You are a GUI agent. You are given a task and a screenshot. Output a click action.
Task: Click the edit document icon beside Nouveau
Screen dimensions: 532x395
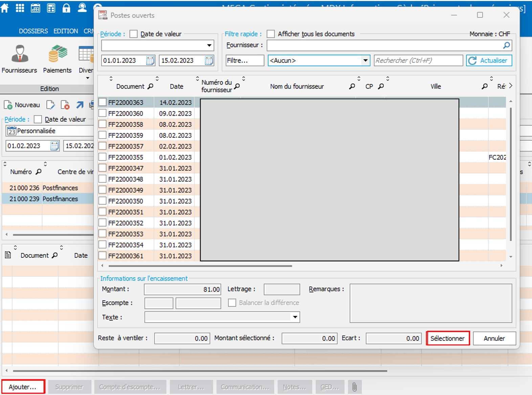click(x=50, y=105)
